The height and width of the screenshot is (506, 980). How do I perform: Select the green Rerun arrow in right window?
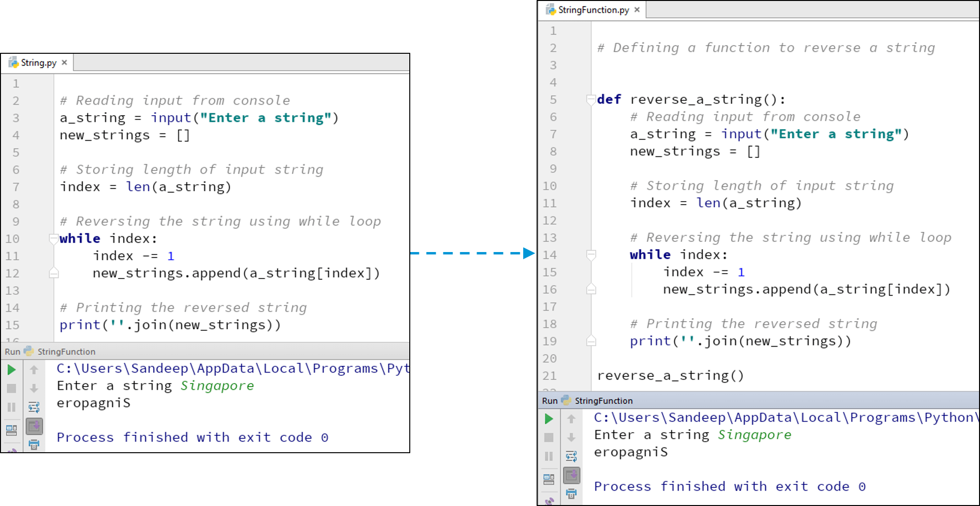tap(549, 419)
